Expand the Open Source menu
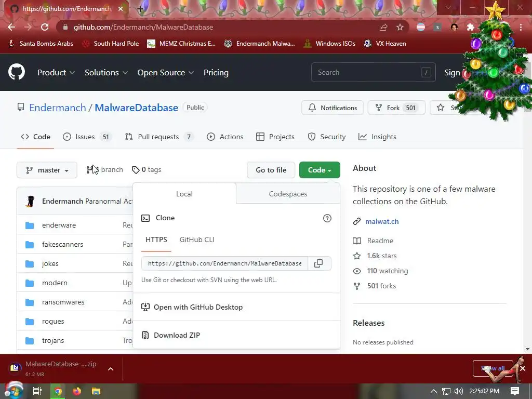Viewport: 532px width, 399px height. tap(166, 73)
